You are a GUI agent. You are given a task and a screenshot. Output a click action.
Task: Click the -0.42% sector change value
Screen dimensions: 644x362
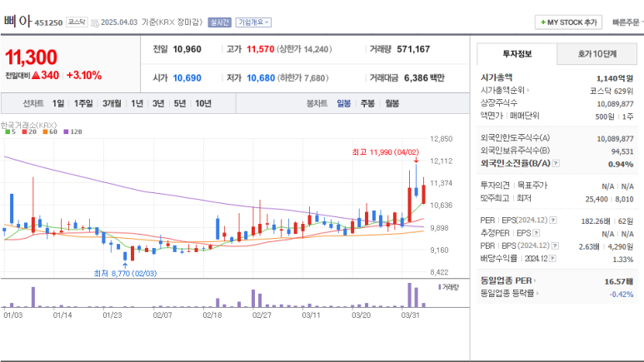click(x=622, y=295)
